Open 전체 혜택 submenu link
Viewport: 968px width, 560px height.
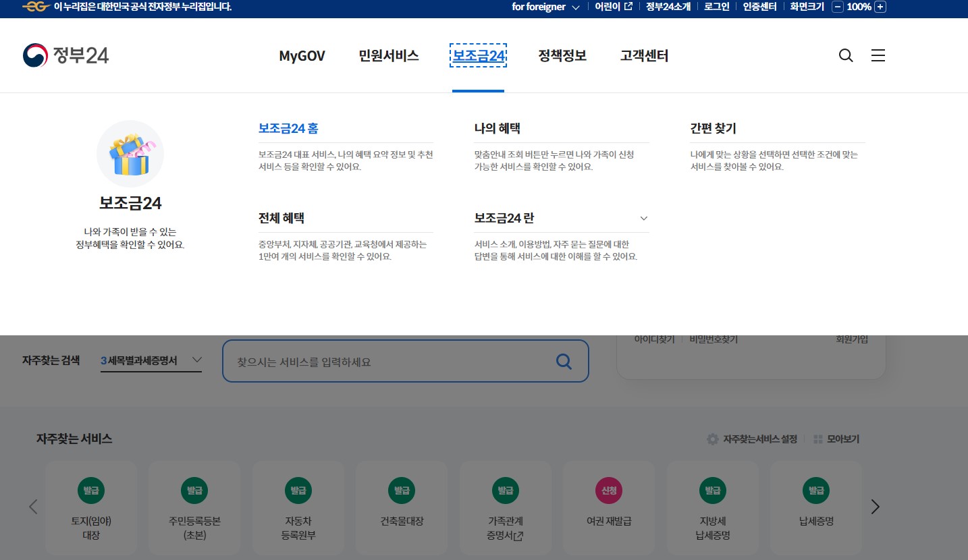tap(281, 219)
